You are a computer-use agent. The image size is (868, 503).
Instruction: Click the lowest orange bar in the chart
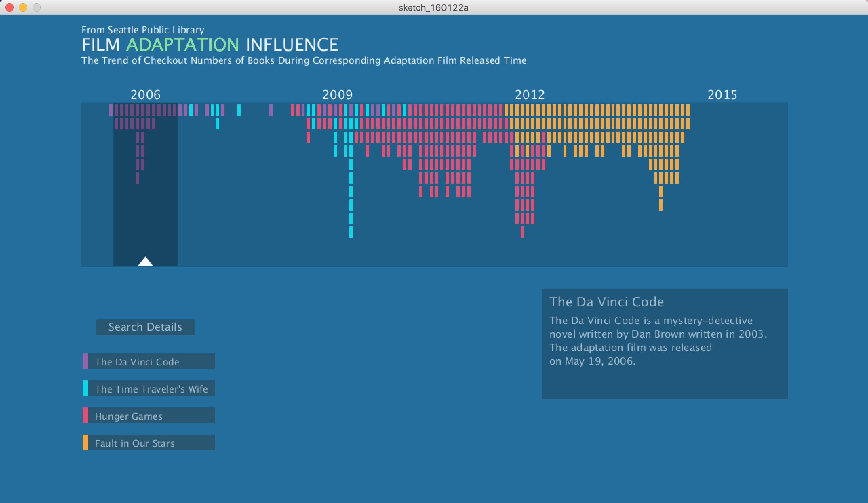pyautogui.click(x=660, y=205)
